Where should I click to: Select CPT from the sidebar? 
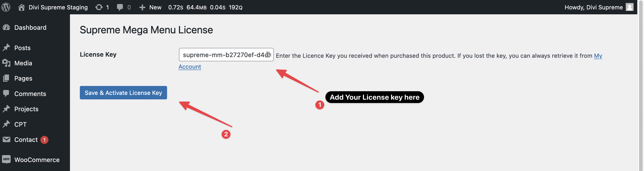click(20, 124)
